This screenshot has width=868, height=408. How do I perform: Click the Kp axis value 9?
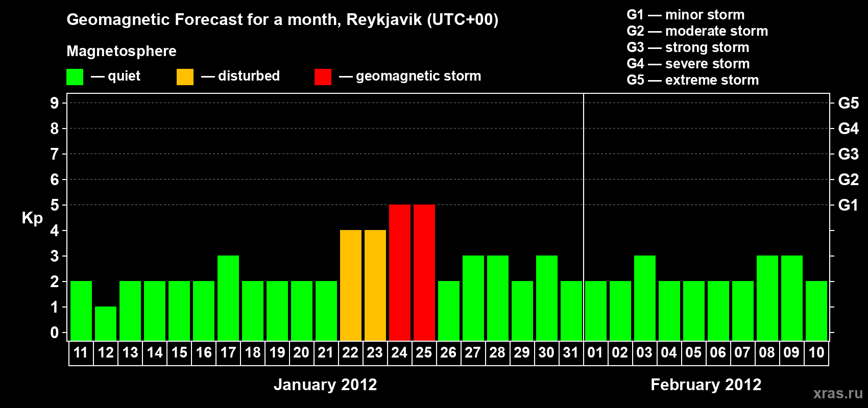click(55, 103)
